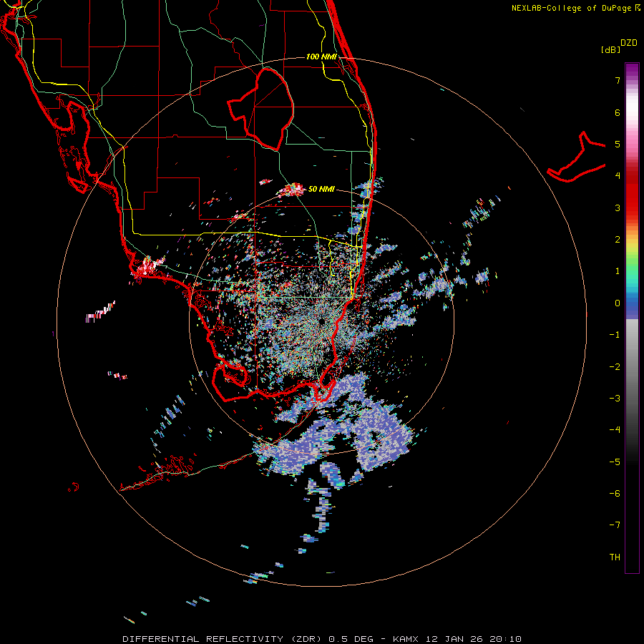Click the [dB] unit label

pos(610,49)
